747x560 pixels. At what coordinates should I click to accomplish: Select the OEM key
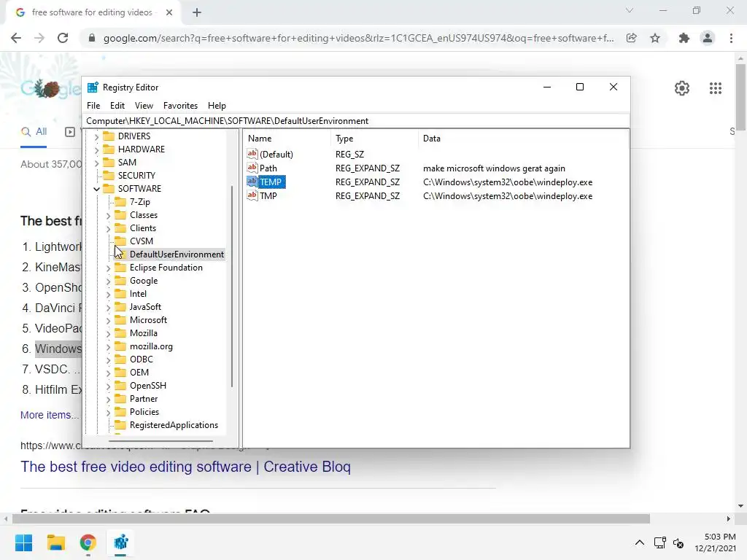[139, 373]
